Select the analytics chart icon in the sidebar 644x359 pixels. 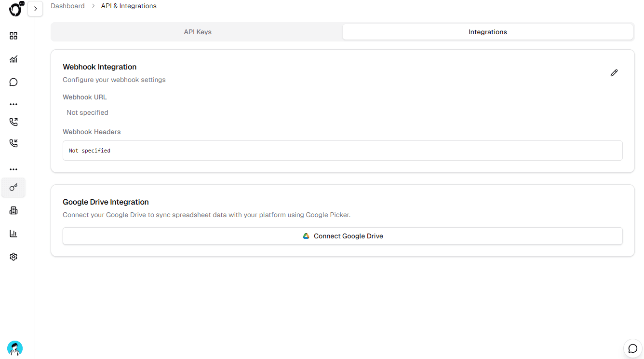click(x=13, y=59)
